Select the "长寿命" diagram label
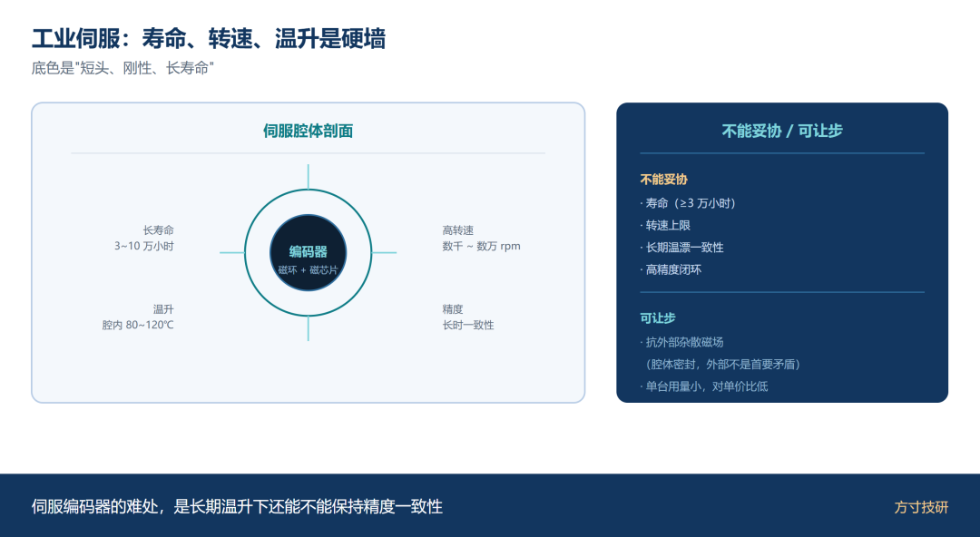Screen dimensions: 980x537 [158, 230]
